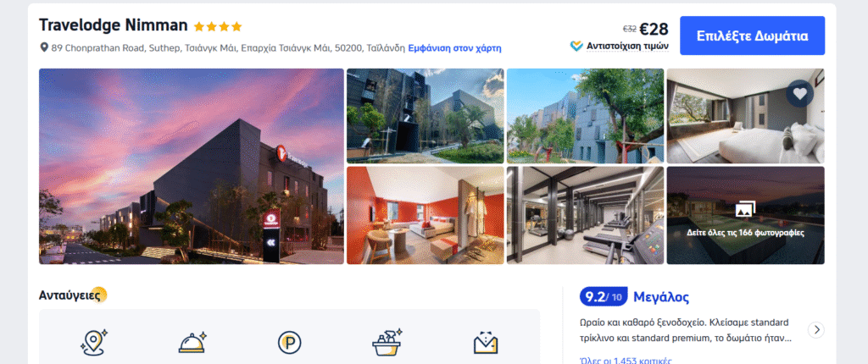Image resolution: width=868 pixels, height=364 pixels.
Task: Show next review with the right chevron
Action: coord(815,329)
